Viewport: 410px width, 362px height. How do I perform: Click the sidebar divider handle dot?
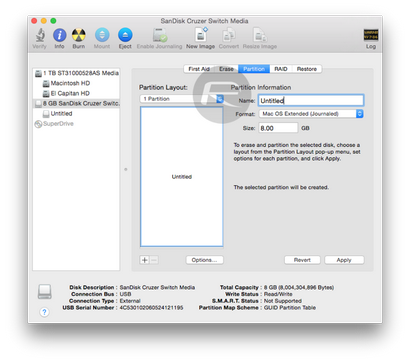coord(126,169)
